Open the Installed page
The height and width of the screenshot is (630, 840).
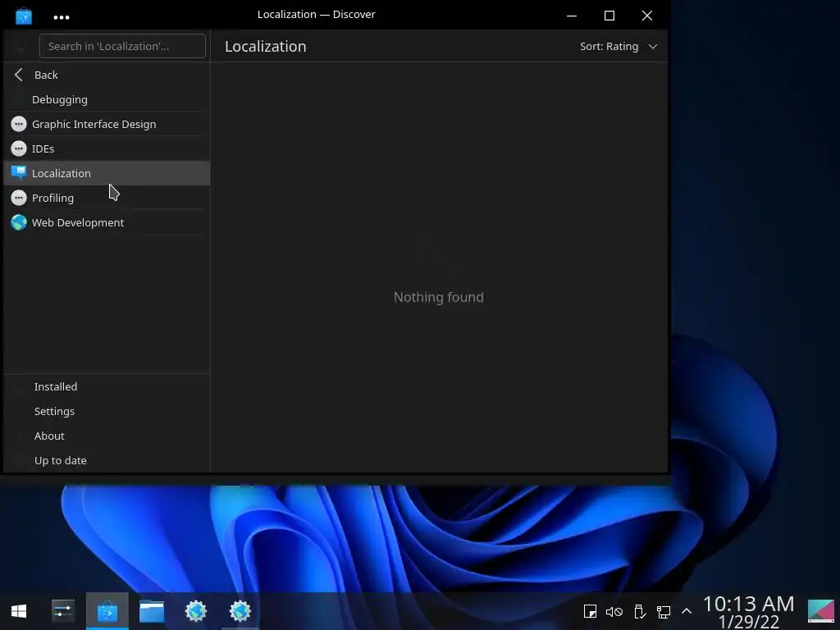pos(107,386)
